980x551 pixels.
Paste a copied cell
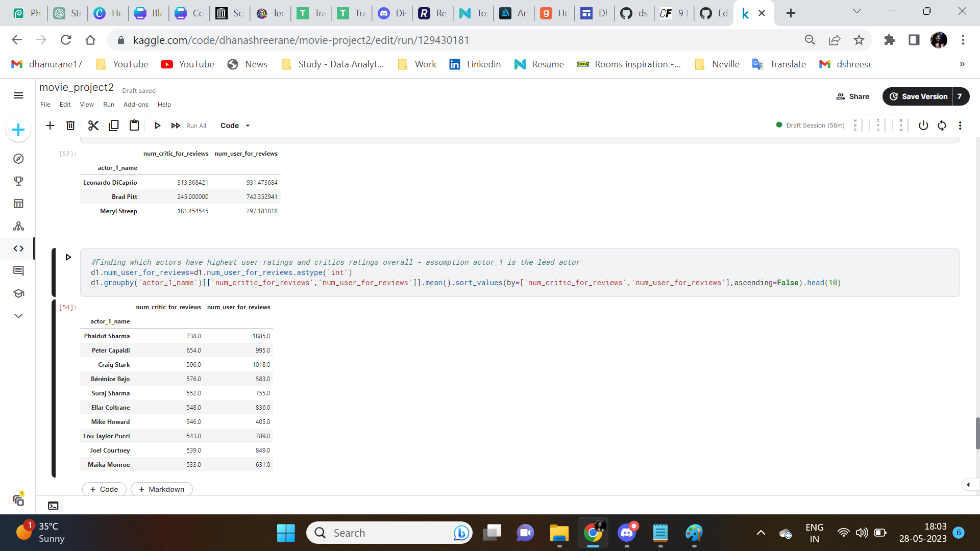[x=134, y=125]
